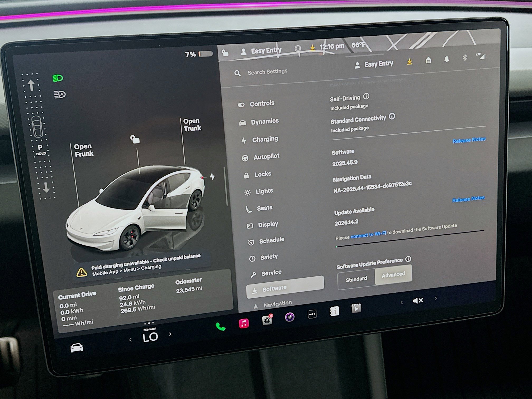
Task: Go to the Schedule settings
Action: tap(266, 241)
